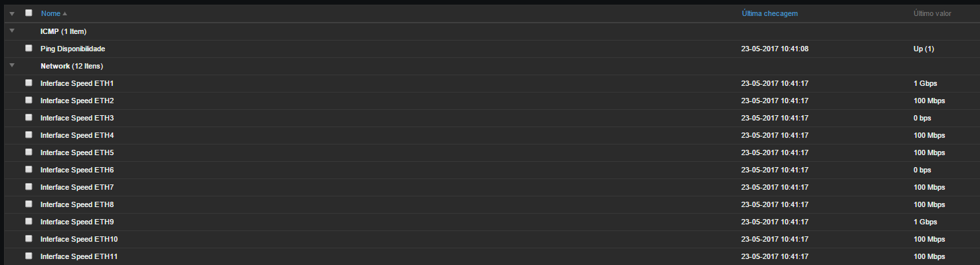
Task: Select the Interface Speed ETH3 checkbox
Action: (x=29, y=117)
